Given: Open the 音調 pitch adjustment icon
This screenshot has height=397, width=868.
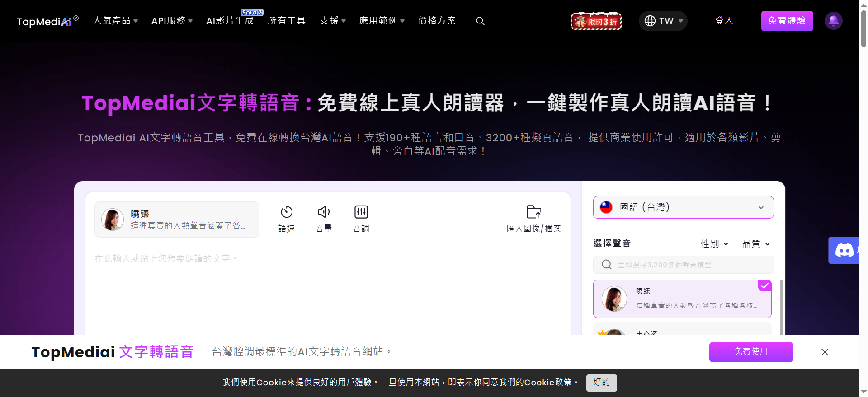Looking at the screenshot, I should coord(361,212).
